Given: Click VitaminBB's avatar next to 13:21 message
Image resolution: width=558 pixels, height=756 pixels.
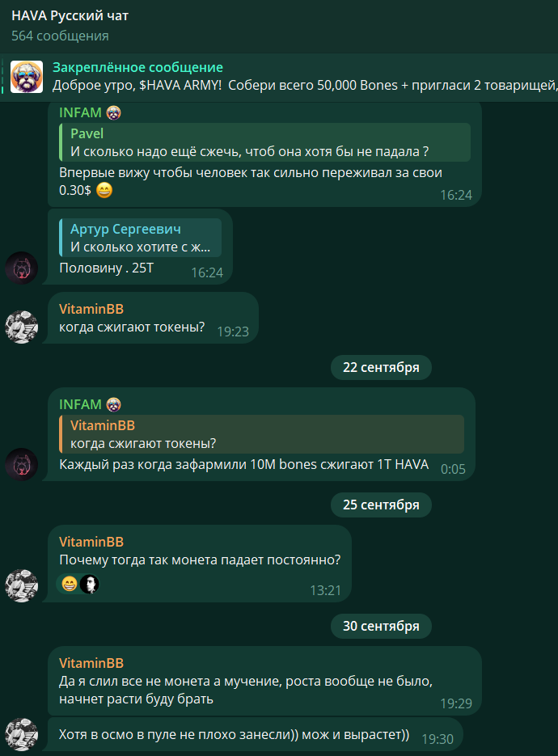Looking at the screenshot, I should click(x=21, y=585).
